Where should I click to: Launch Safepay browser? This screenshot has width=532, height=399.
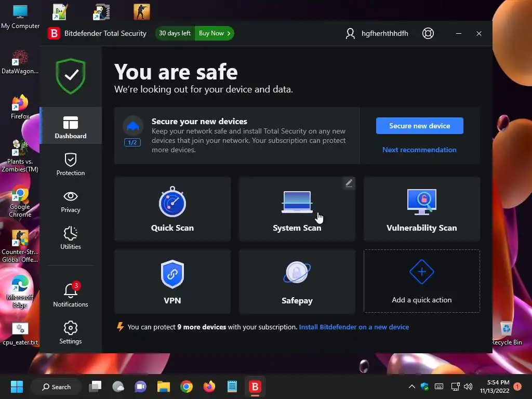297,282
